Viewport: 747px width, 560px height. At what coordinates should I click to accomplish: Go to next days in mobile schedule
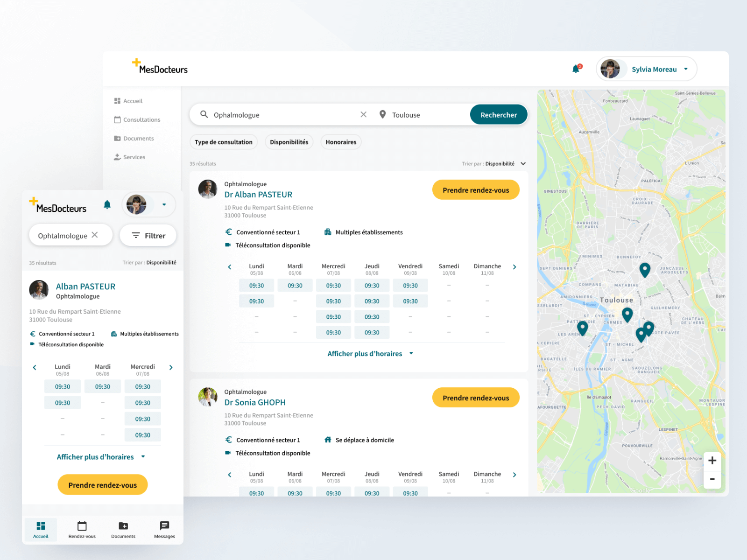(x=171, y=367)
